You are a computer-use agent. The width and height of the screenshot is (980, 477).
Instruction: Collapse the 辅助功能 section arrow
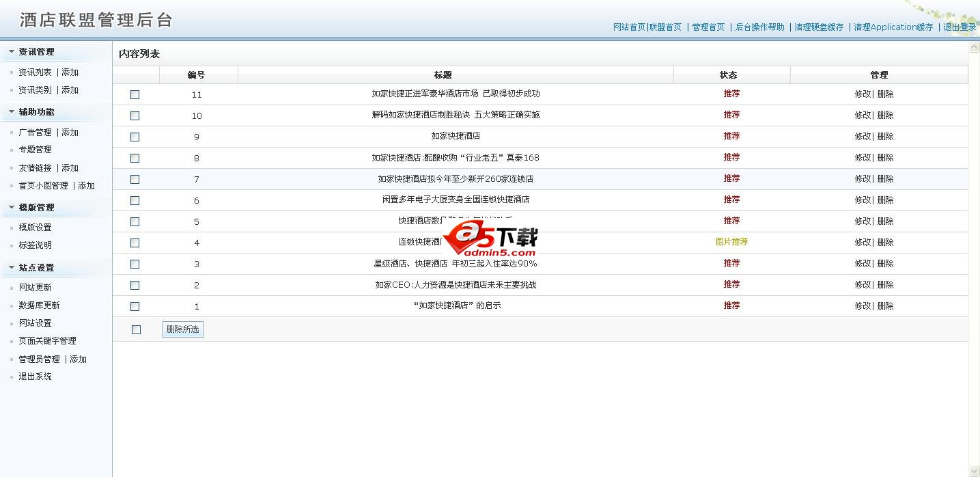12,111
